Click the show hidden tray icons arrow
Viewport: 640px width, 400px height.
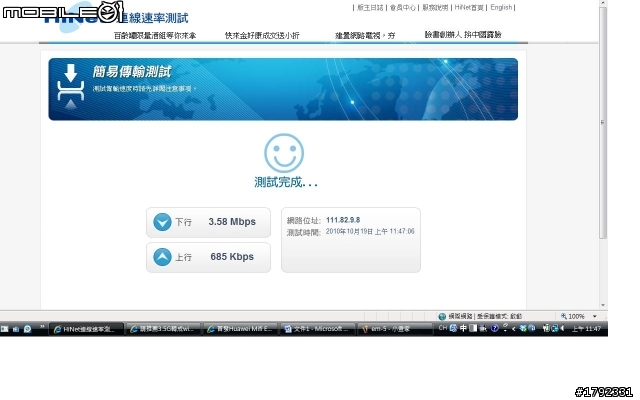point(514,329)
